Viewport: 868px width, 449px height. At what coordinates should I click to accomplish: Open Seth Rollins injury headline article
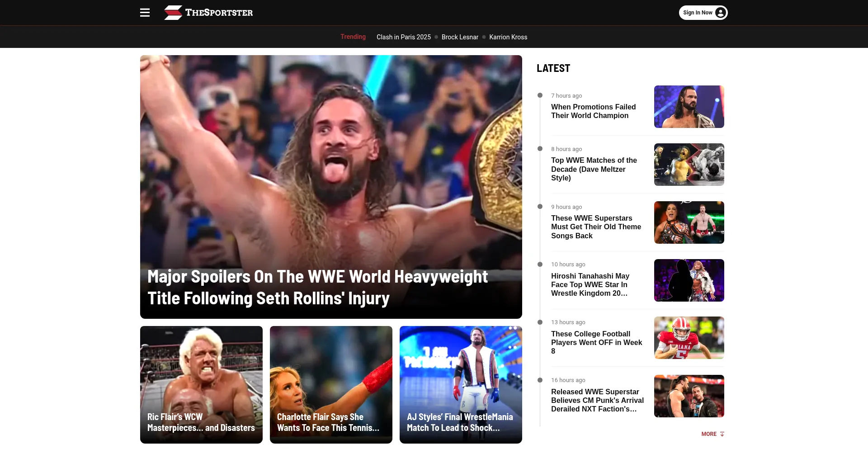coord(317,287)
